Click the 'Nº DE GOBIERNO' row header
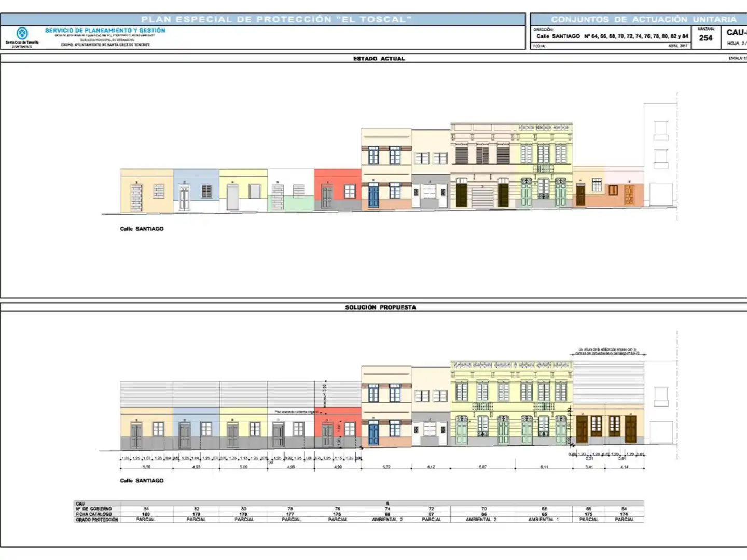 [93, 509]
